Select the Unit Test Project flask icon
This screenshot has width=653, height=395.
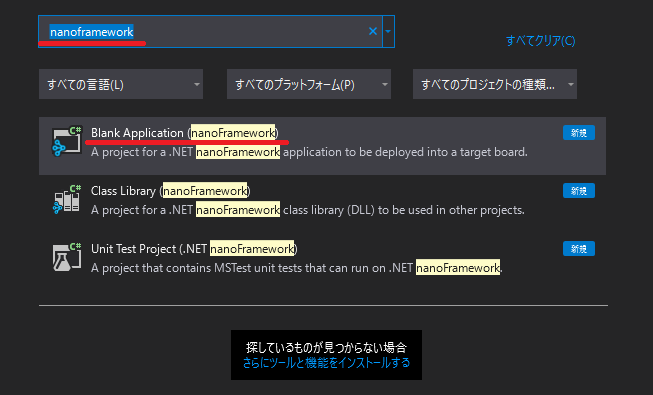click(67, 258)
